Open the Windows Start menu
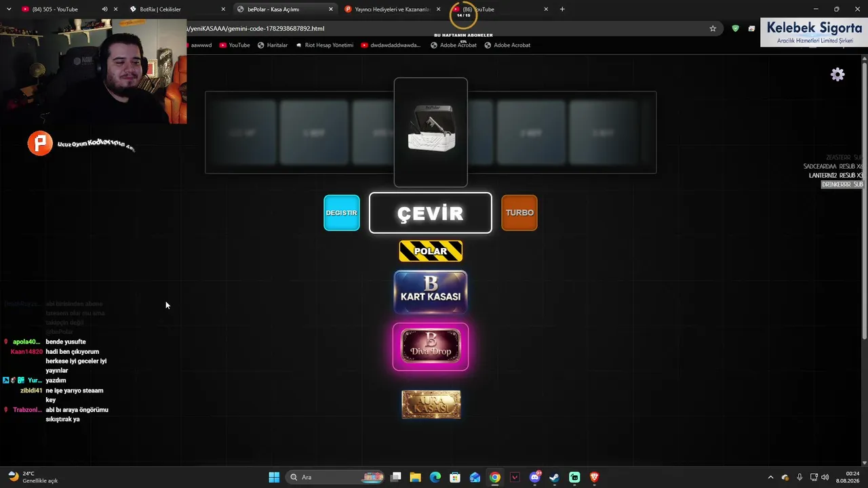This screenshot has width=868, height=488. tap(274, 477)
